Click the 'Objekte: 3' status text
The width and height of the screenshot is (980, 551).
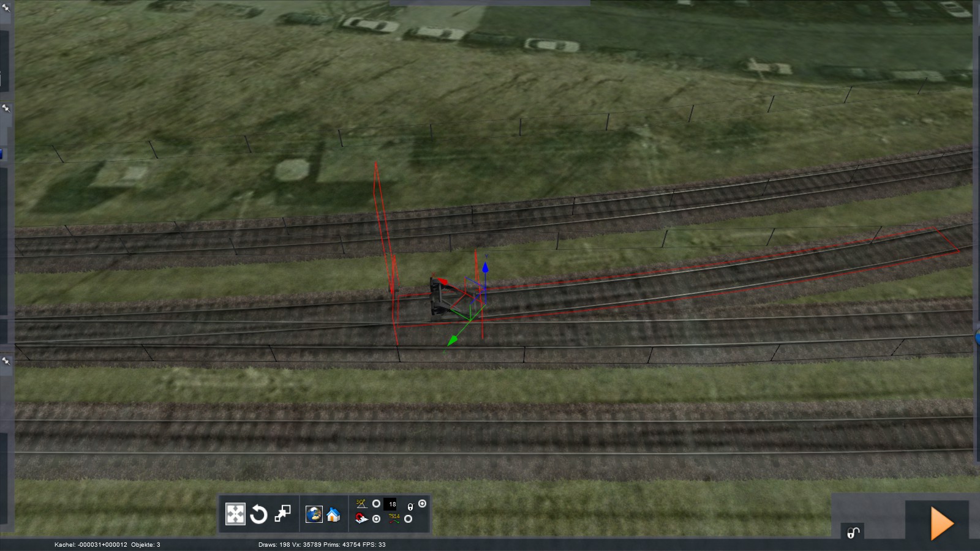146,544
